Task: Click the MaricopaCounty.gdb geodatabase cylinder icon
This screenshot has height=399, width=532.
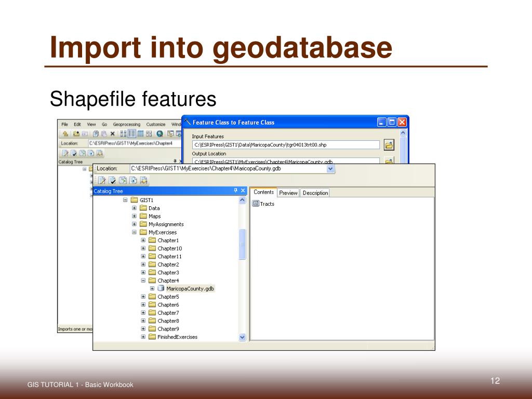Action: (161, 288)
